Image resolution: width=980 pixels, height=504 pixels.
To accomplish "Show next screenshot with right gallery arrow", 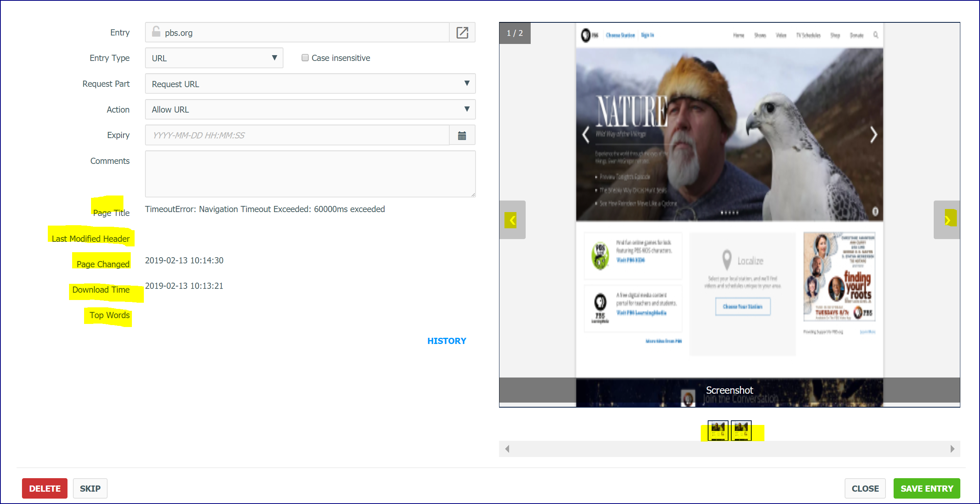I will 947,220.
